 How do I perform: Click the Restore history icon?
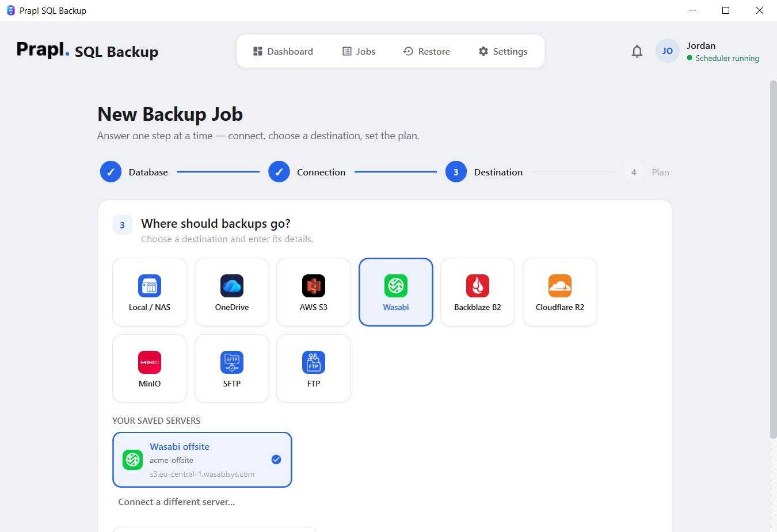408,51
